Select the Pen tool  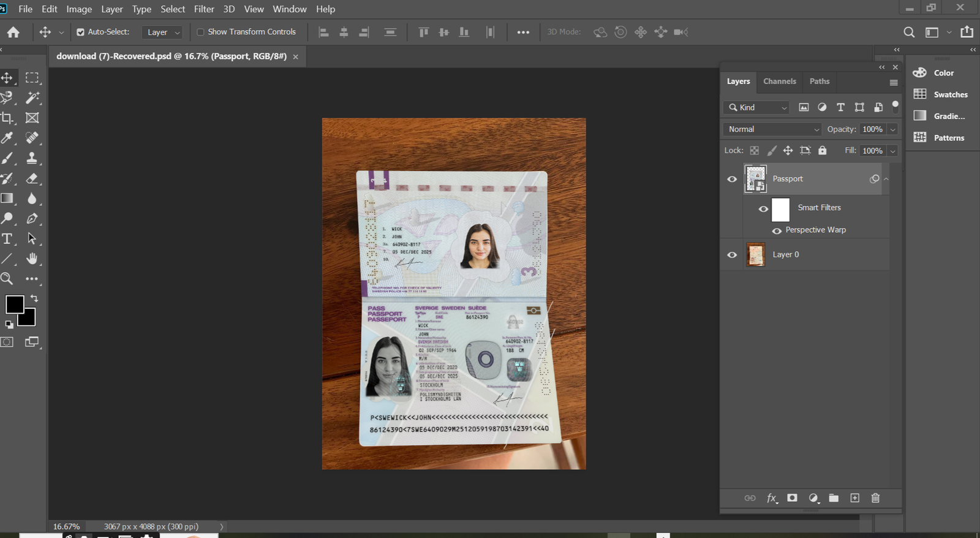32,218
